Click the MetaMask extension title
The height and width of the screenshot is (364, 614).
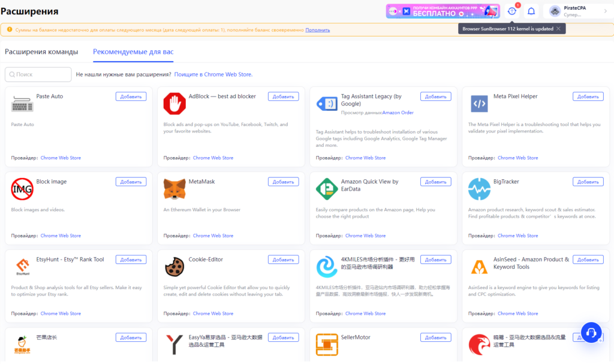click(x=201, y=182)
